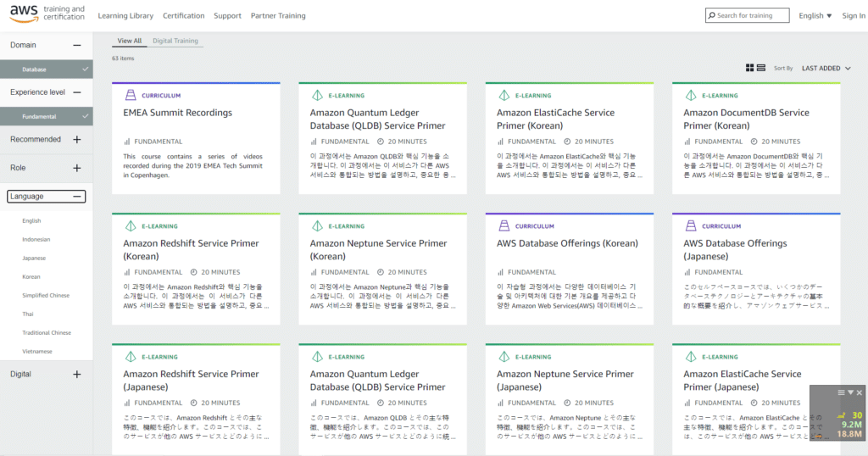This screenshot has width=868, height=456.
Task: Open the Last Added sort dropdown
Action: click(826, 68)
